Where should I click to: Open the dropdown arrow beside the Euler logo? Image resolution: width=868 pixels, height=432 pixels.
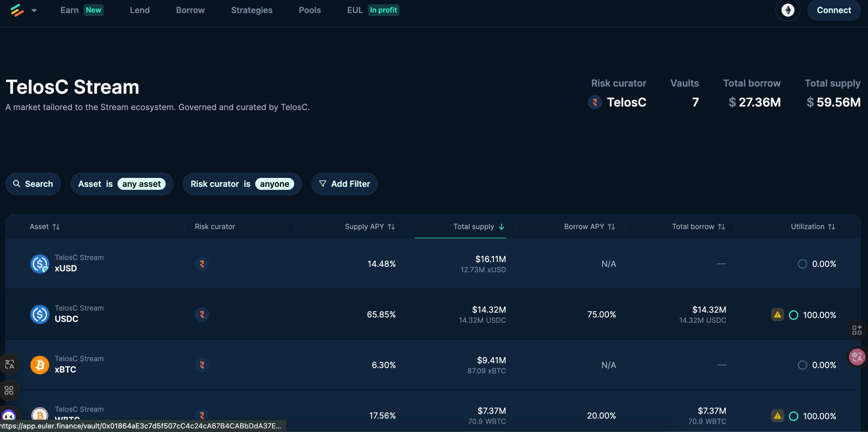pyautogui.click(x=34, y=10)
